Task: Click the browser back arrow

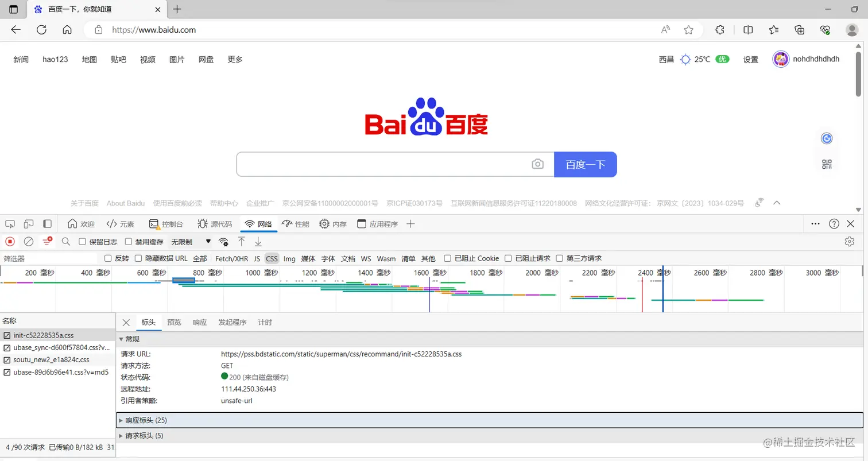Action: point(15,30)
